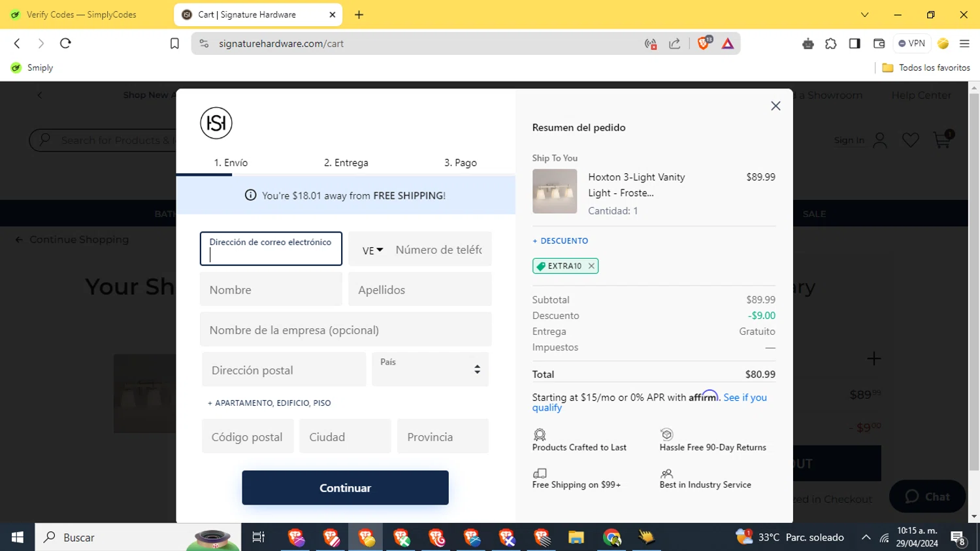The height and width of the screenshot is (551, 980).
Task: Open the browser hamburger menu
Action: (x=964, y=44)
